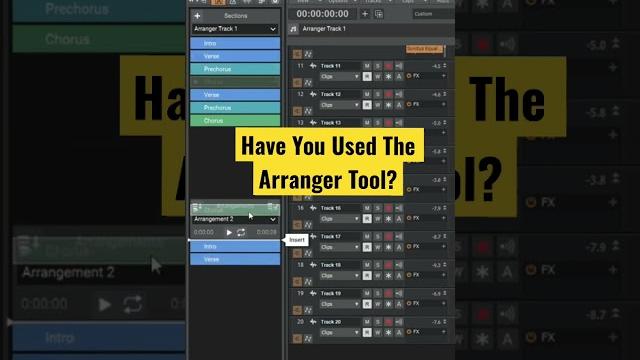Toggle FX bin power on Track 11
Screen dimensions: 640x360
409,76
